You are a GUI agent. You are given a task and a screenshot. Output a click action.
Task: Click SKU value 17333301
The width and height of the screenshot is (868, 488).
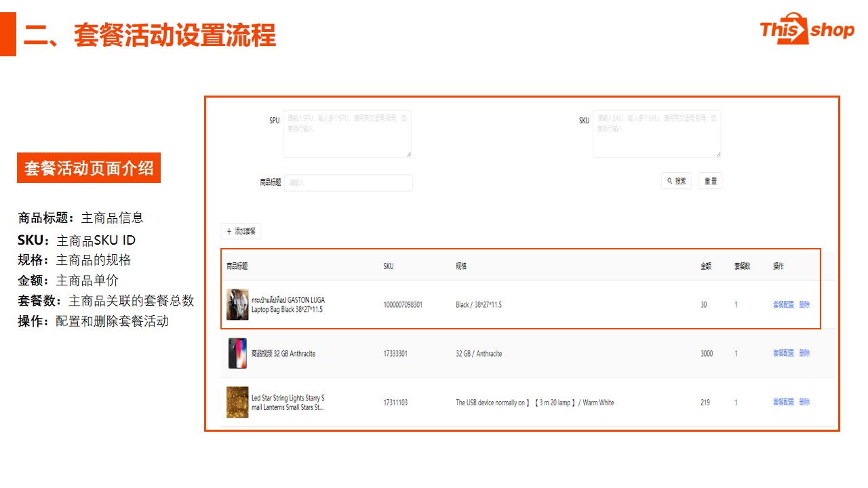coord(395,354)
